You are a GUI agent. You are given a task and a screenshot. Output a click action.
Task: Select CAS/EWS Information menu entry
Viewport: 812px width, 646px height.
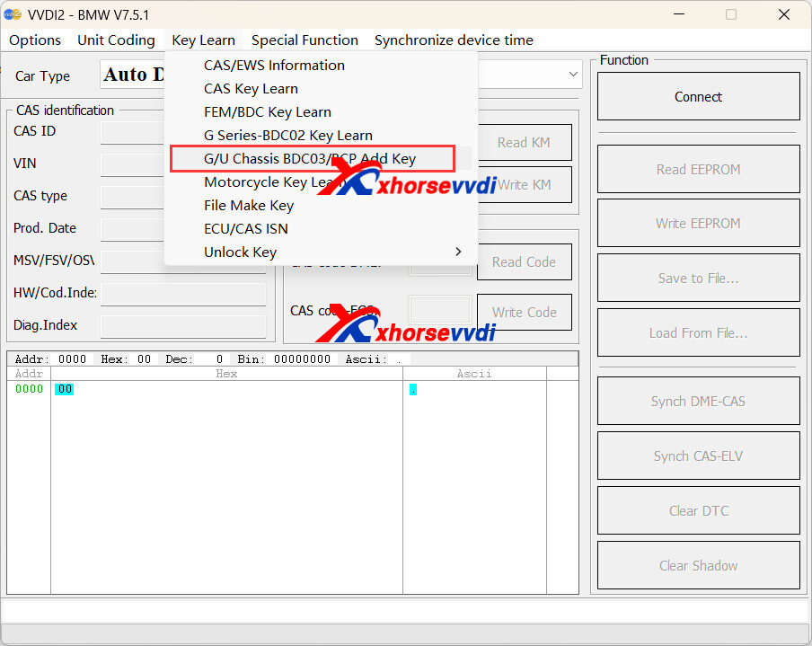[274, 66]
